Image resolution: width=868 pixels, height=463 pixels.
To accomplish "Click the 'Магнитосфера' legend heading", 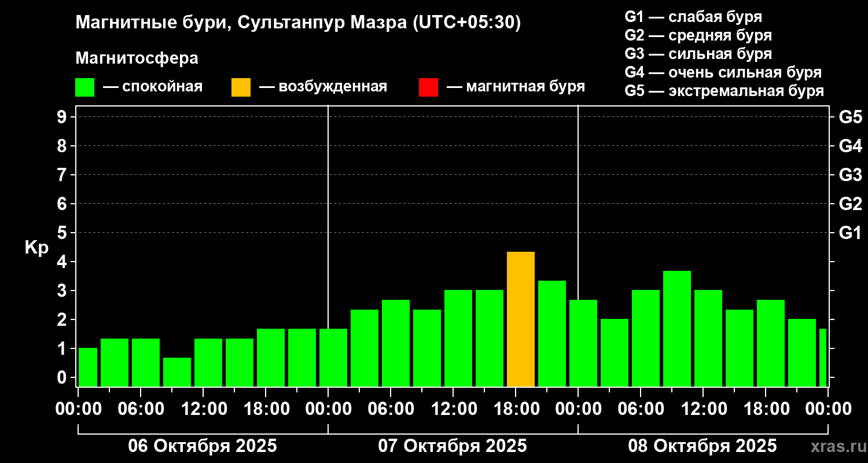I will pos(137,58).
